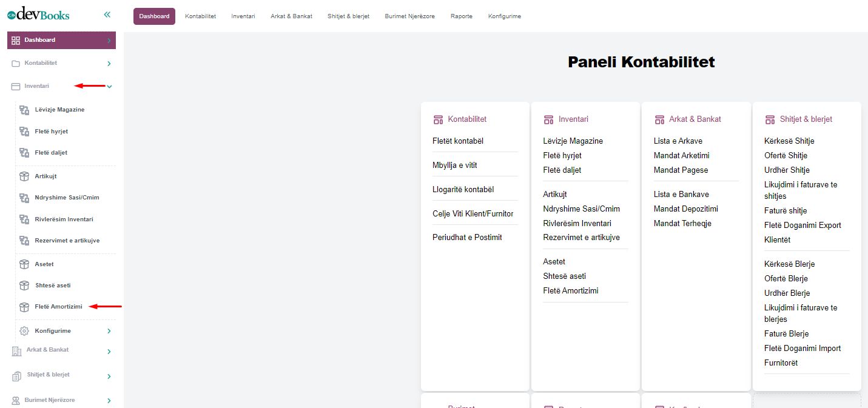
Task: Open Raporte in top menu
Action: click(x=462, y=16)
